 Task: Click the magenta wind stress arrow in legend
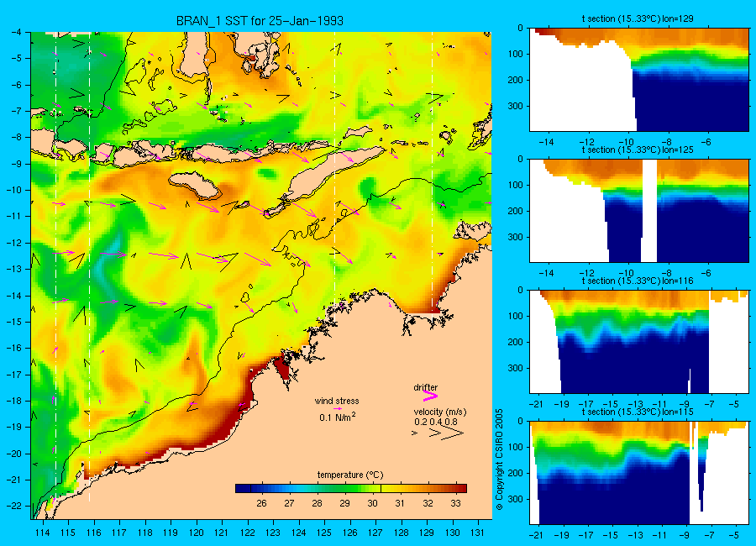[x=338, y=408]
